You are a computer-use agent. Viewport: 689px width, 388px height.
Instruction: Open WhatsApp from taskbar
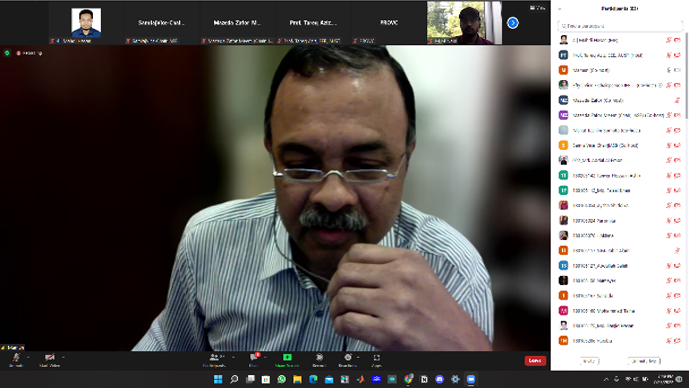pyautogui.click(x=282, y=379)
